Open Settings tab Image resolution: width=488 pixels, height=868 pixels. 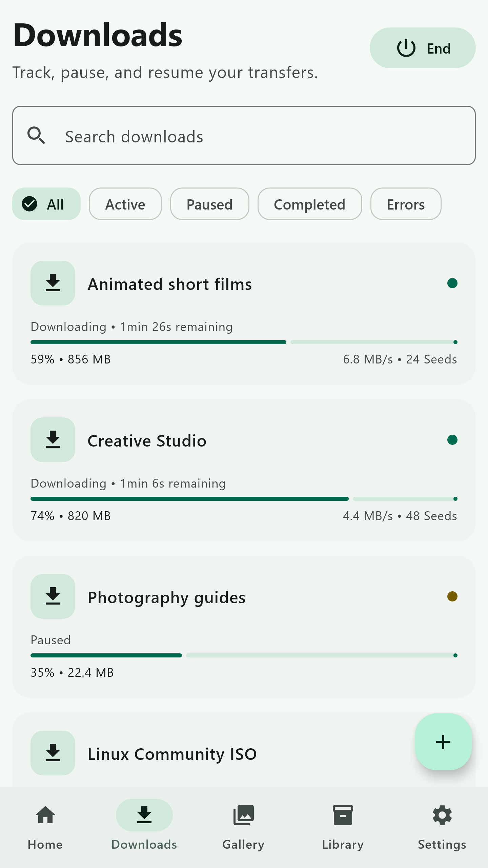[x=442, y=827]
